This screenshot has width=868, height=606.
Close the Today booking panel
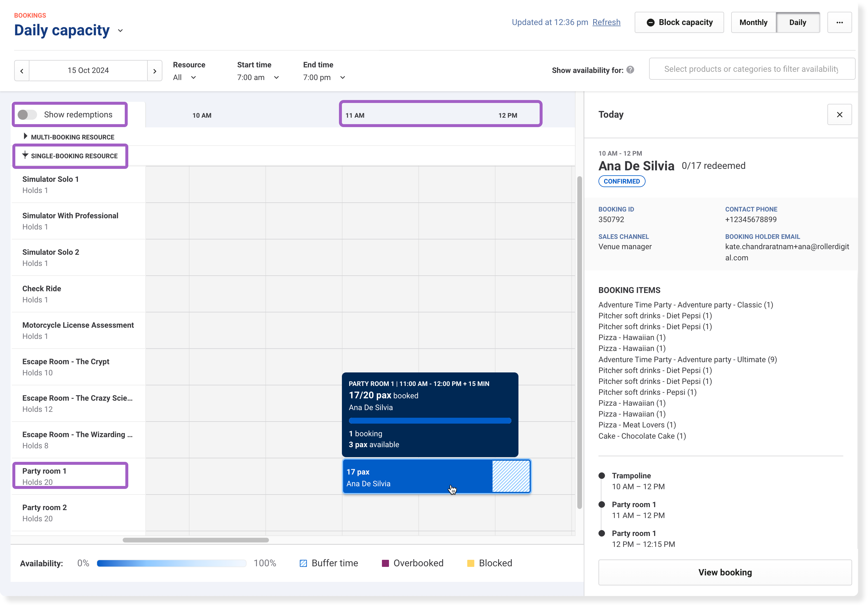pyautogui.click(x=839, y=114)
